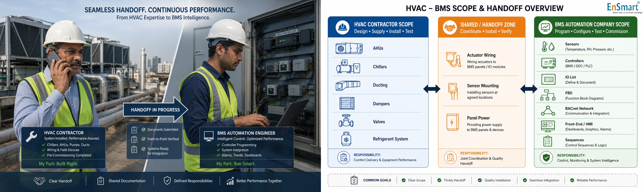Click the Ducting icon
This screenshot has width=644, height=192.
(348, 86)
